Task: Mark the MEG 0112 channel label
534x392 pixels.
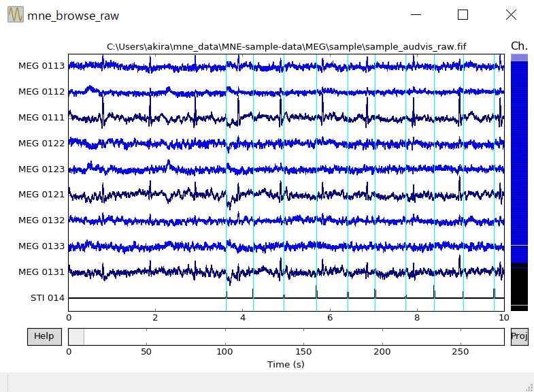Action: click(x=41, y=92)
